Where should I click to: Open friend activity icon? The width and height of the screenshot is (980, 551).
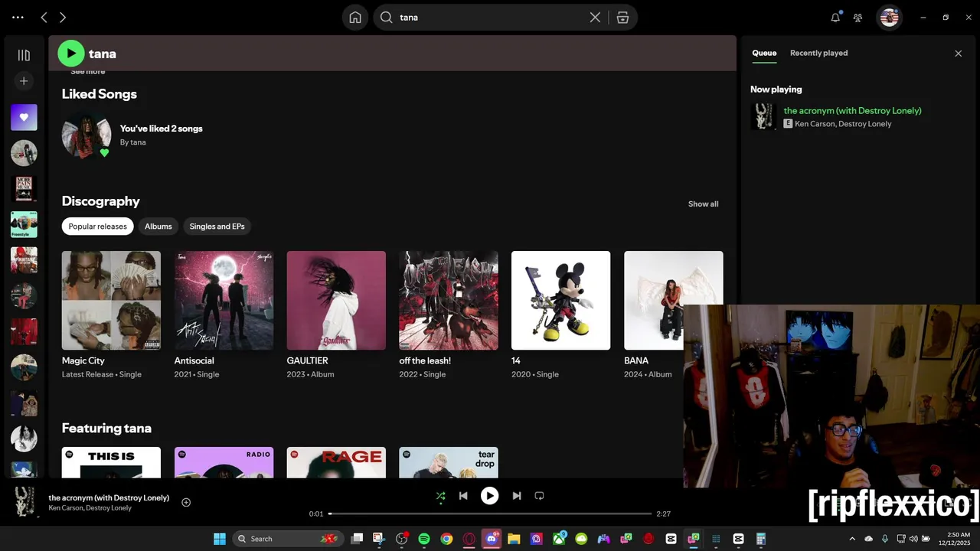tap(858, 18)
